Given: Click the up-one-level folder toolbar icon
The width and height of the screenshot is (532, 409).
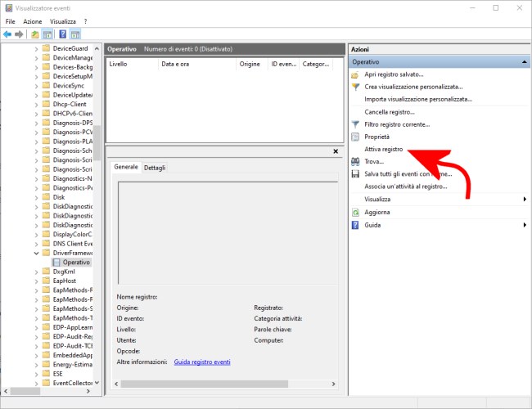Looking at the screenshot, I should [x=34, y=34].
